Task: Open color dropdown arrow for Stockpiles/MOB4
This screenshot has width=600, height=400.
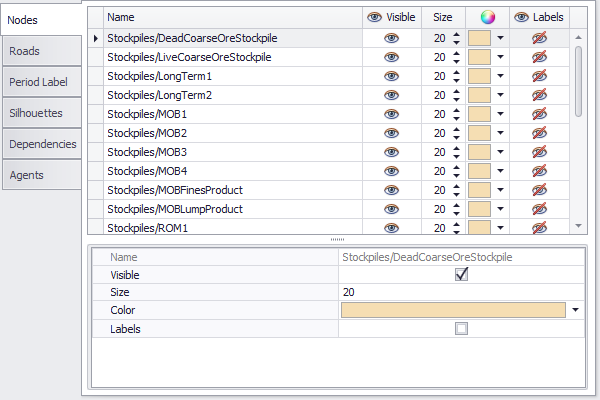Action: coord(500,171)
